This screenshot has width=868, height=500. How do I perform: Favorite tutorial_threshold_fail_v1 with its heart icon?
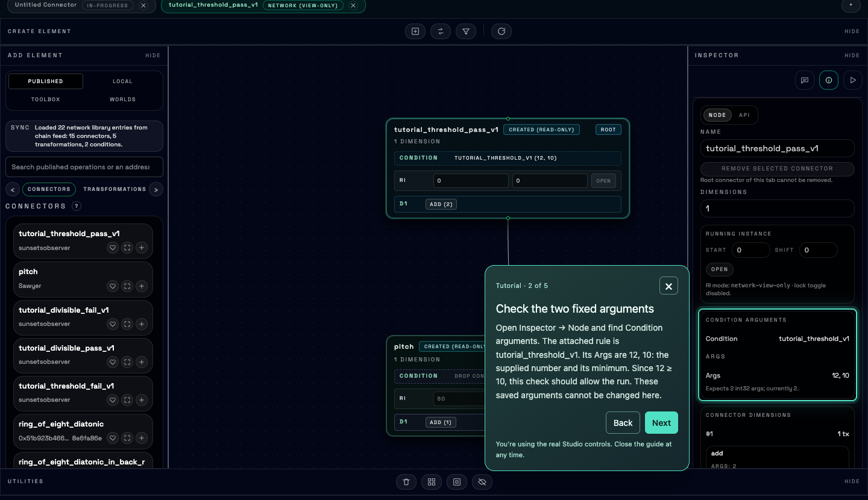point(112,400)
